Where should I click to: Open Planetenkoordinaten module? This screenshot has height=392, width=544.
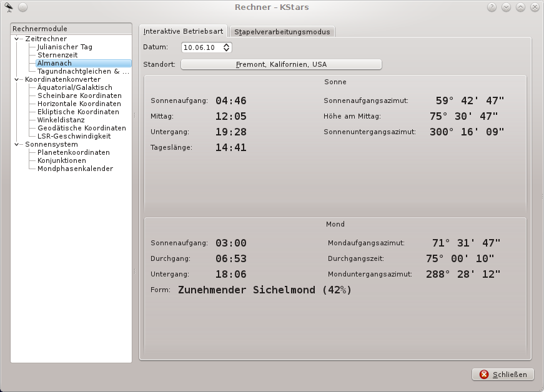(x=73, y=152)
